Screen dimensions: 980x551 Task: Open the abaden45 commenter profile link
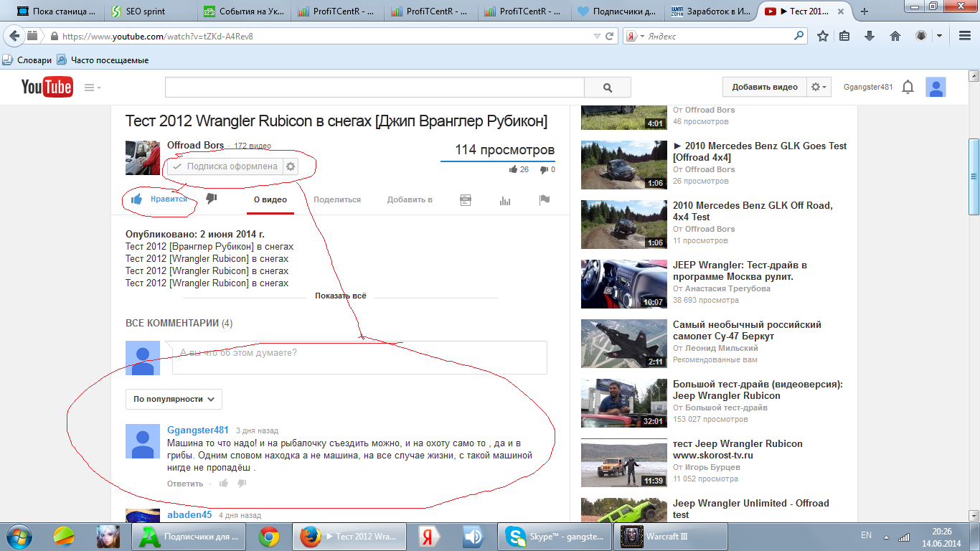189,514
